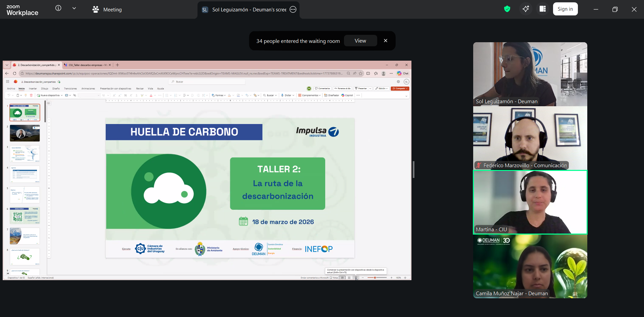
Task: Open the Formas shapes dropdown
Action: click(219, 96)
